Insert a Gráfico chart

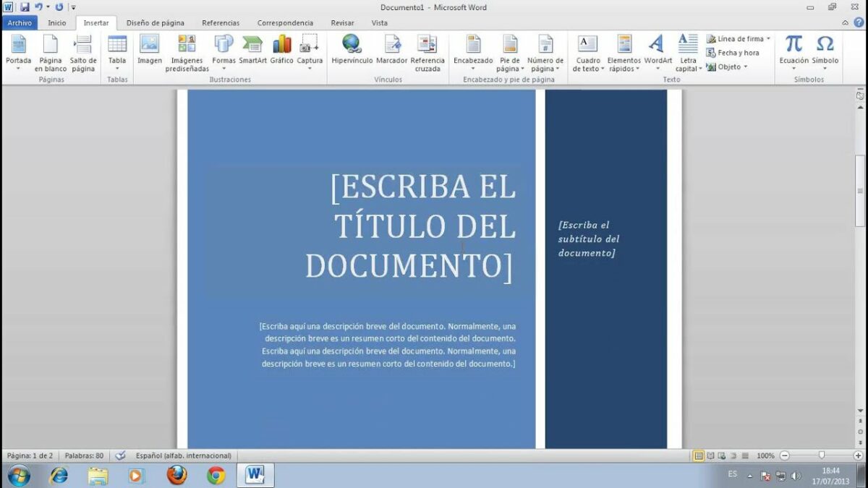(281, 46)
